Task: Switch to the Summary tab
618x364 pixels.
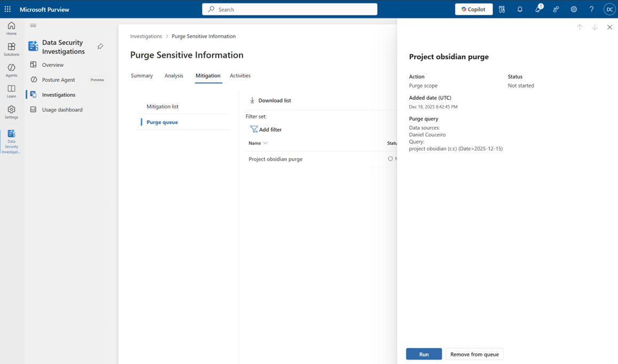Action: pyautogui.click(x=142, y=76)
